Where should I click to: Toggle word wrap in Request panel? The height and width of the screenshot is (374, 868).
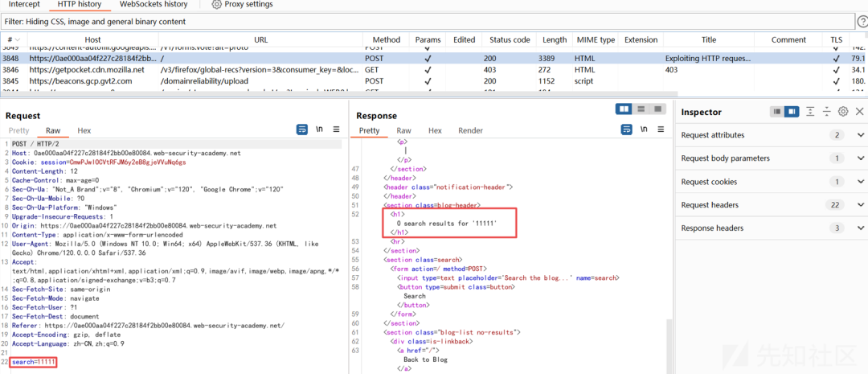click(302, 129)
